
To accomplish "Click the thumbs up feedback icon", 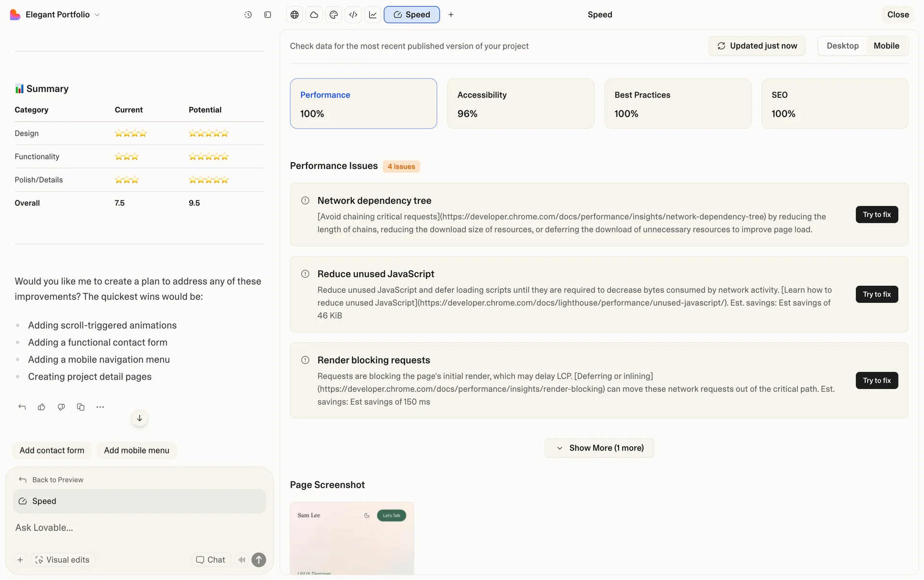I will [x=41, y=407].
